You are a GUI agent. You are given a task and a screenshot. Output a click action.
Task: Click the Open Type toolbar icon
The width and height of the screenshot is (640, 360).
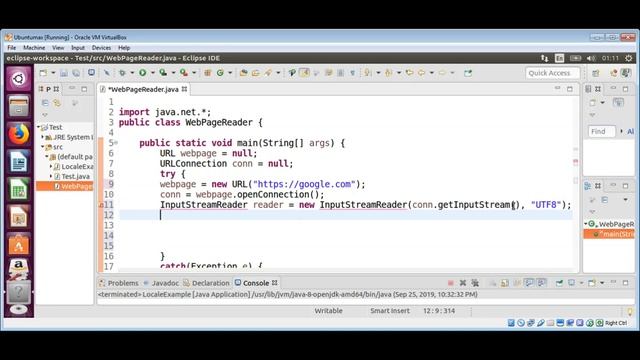coord(243,73)
